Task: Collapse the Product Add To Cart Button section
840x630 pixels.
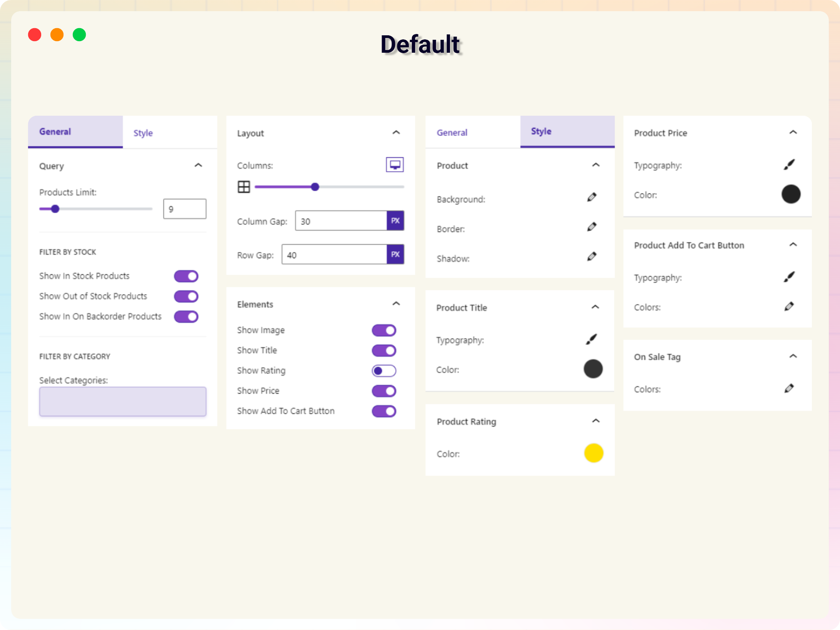Action: pos(794,244)
